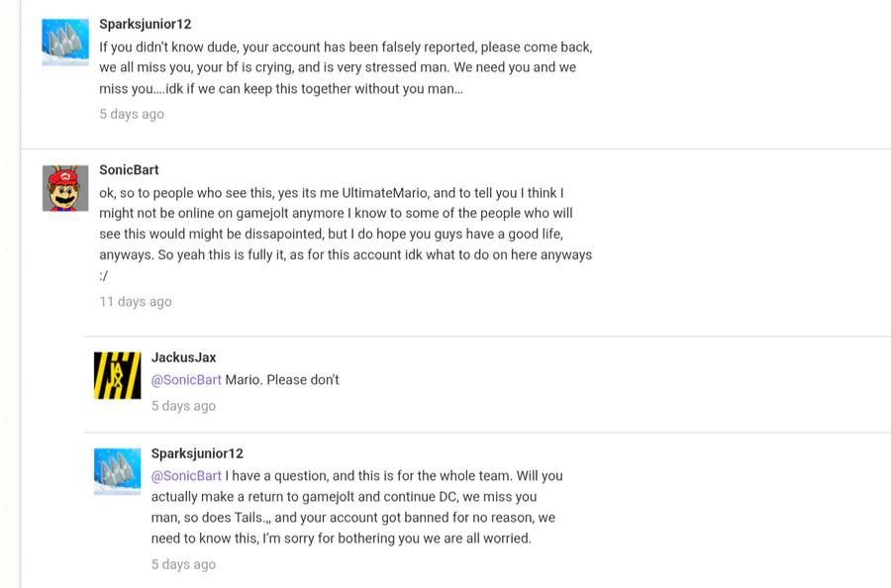This screenshot has width=891, height=588.
Task: Click JackusJax's yellow and black avatar
Action: click(117, 375)
